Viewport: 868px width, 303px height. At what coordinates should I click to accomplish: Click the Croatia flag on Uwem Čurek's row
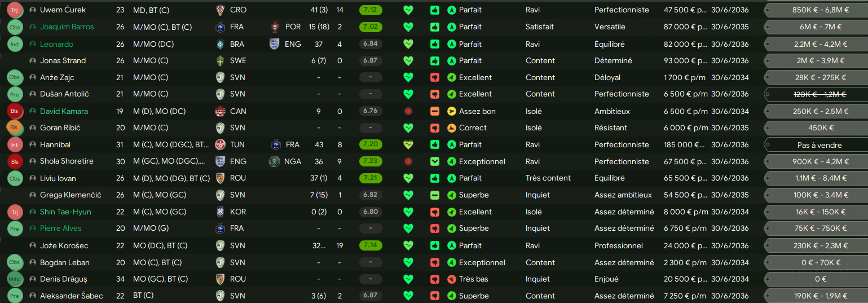[x=221, y=10]
